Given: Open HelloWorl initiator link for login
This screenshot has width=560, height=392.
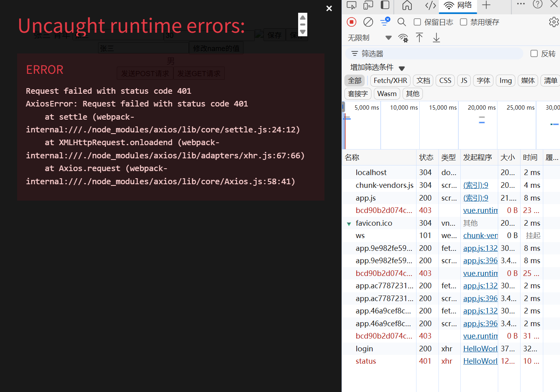Looking at the screenshot, I should (x=480, y=349).
